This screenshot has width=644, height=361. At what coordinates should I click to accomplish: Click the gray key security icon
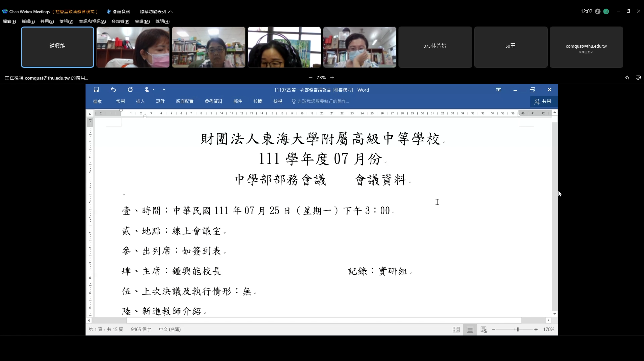pos(598,11)
